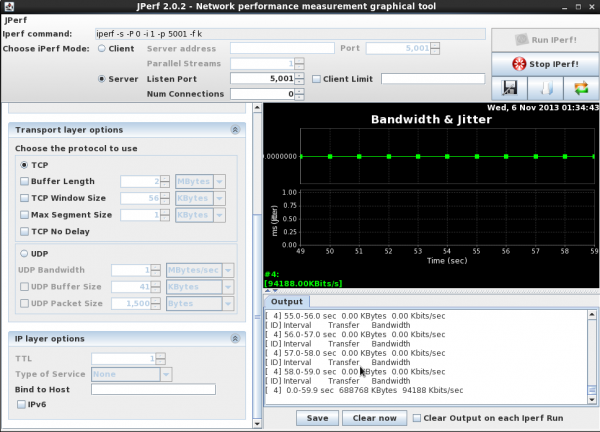Click the Bind to Host input field

[x=153, y=389]
